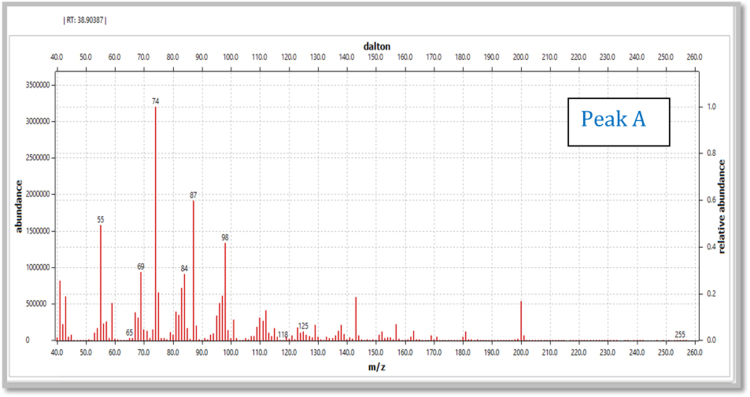The image size is (750, 397).
Task: Click the peak label '118'
Action: (283, 334)
